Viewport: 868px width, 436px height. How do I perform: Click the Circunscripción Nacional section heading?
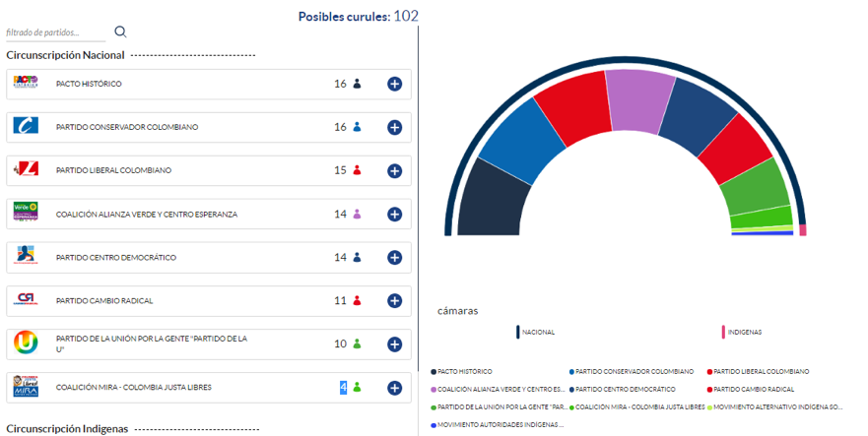click(x=65, y=55)
